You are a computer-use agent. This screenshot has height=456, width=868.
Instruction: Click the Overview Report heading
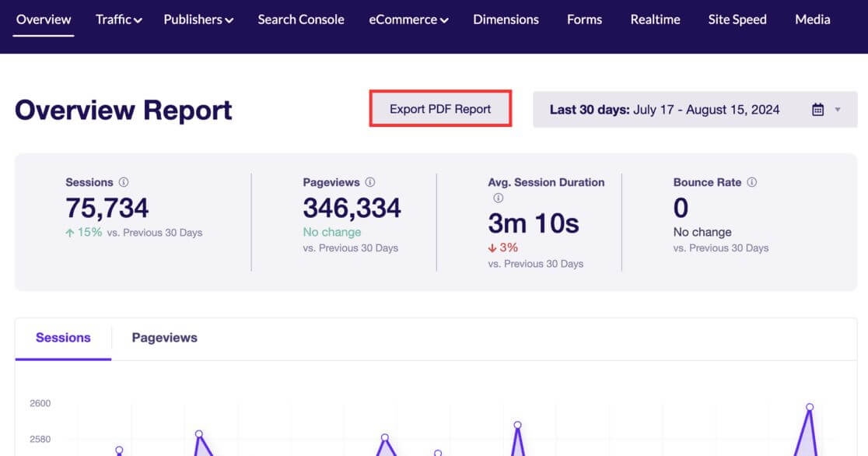click(x=124, y=110)
